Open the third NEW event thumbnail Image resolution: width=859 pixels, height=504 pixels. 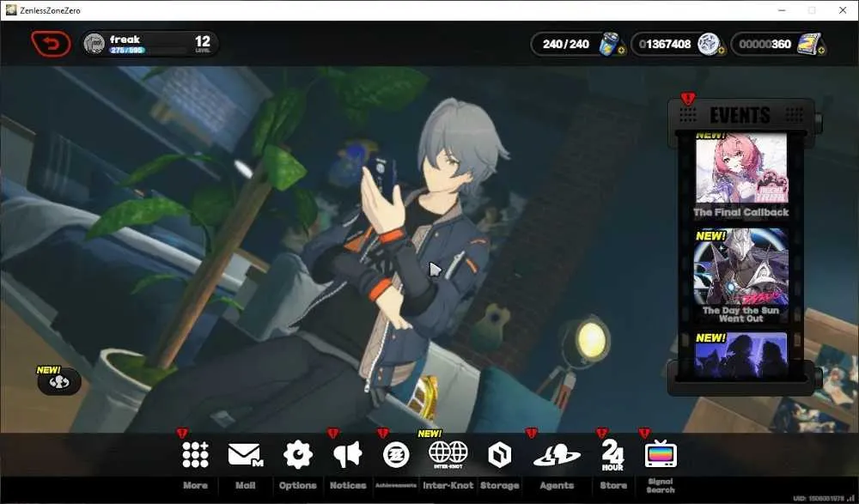click(x=740, y=355)
